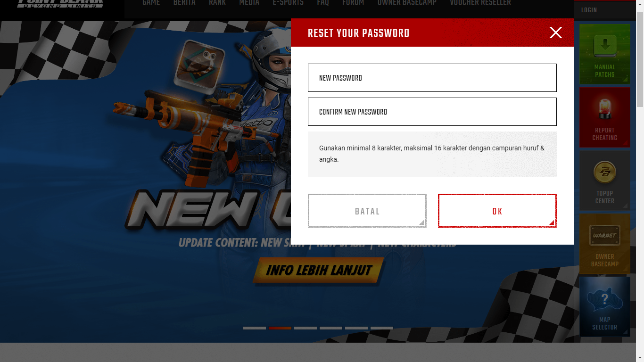Focus the New Password field

(432, 78)
